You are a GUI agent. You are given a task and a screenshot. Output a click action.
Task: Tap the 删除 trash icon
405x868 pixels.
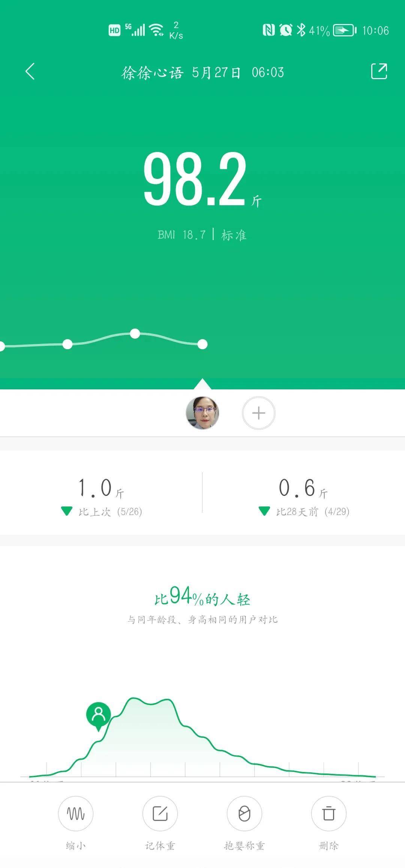329,814
